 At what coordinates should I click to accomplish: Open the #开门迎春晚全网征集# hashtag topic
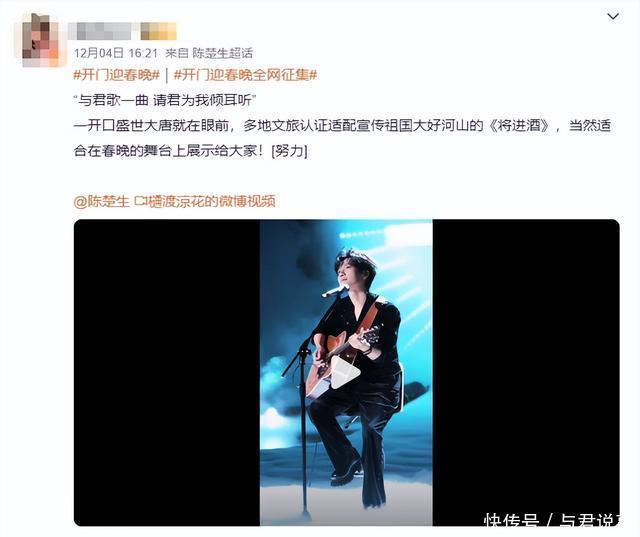245,75
